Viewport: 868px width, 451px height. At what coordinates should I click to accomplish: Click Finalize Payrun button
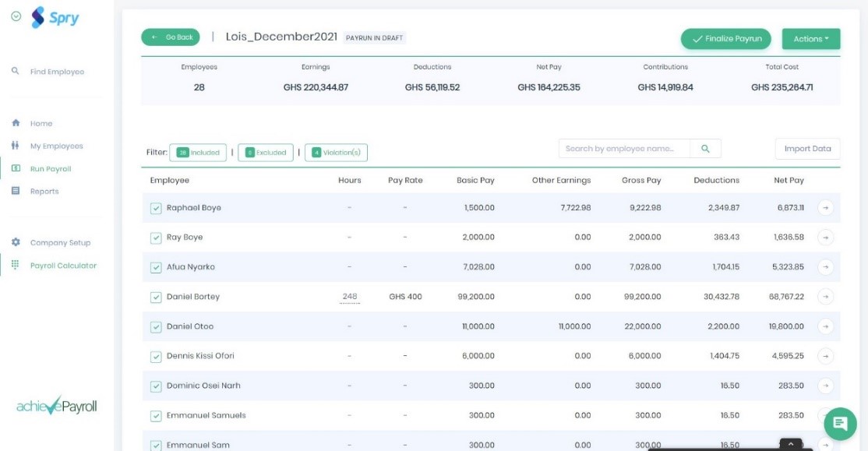pos(725,39)
